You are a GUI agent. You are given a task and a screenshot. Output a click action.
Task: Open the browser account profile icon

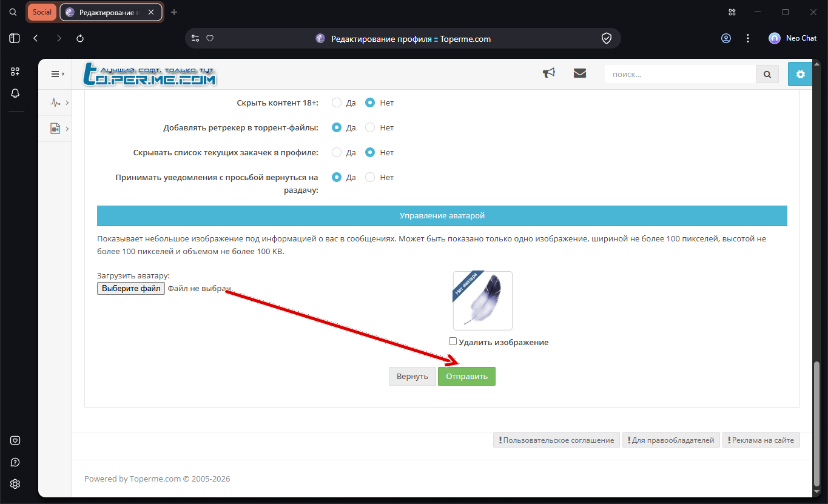coord(726,38)
